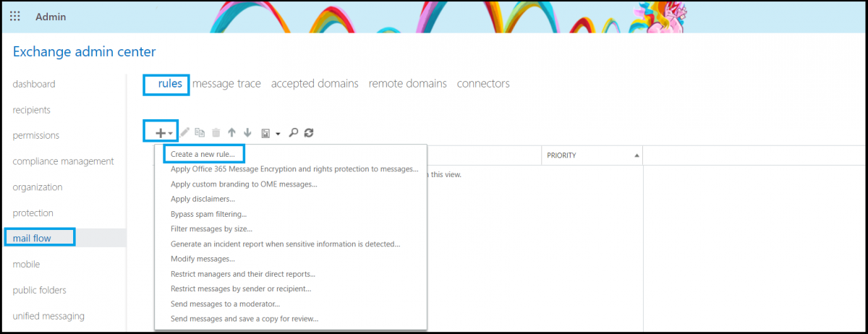868x334 pixels.
Task: Switch to the rules tab
Action: [170, 84]
